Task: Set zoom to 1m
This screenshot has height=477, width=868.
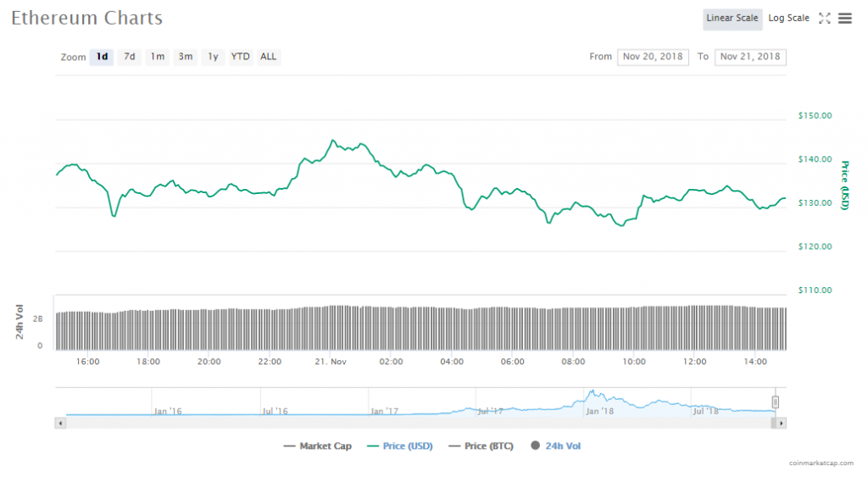Action: coord(158,57)
